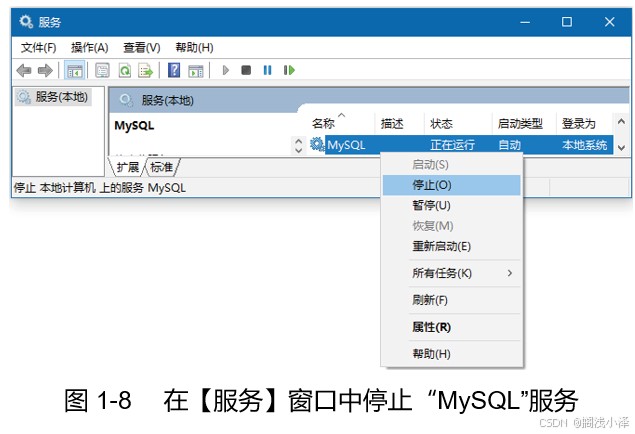Choose 暂停(U) in the context menu
Image resolution: width=635 pixels, height=434 pixels.
click(452, 205)
